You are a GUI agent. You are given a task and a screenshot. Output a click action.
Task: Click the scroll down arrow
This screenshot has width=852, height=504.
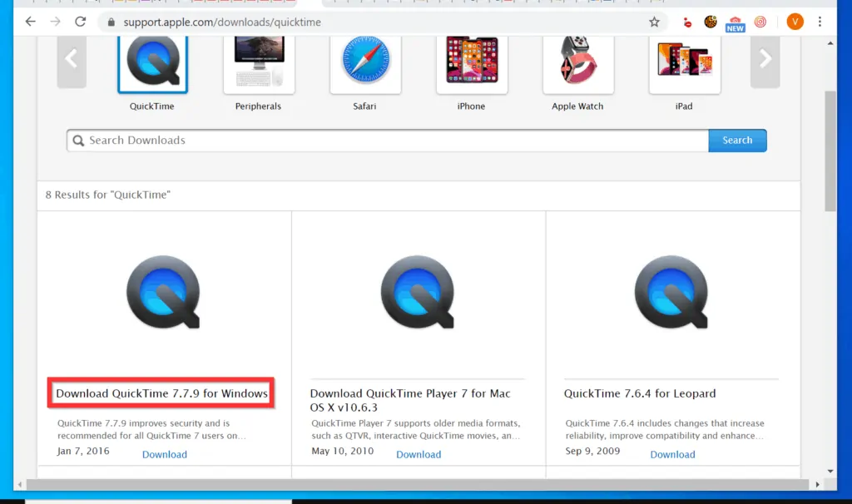830,472
